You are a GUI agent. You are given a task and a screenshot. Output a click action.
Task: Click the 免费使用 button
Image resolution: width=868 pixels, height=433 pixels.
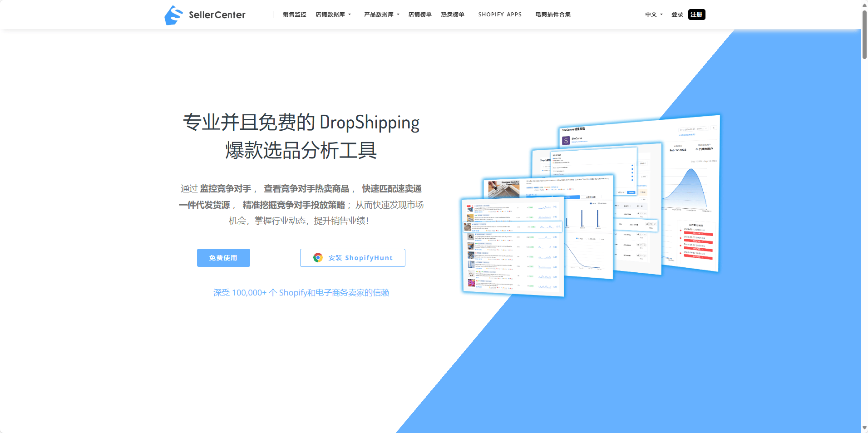223,258
